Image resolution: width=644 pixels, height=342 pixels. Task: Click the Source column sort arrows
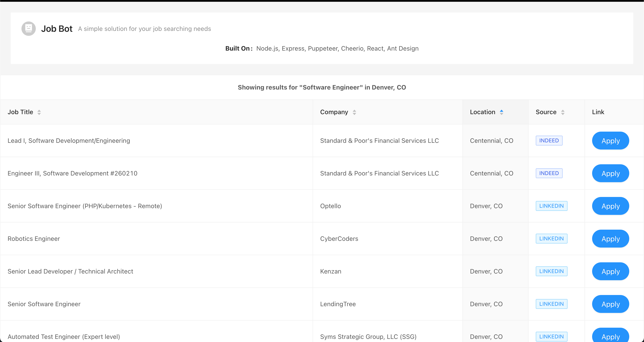pos(563,112)
